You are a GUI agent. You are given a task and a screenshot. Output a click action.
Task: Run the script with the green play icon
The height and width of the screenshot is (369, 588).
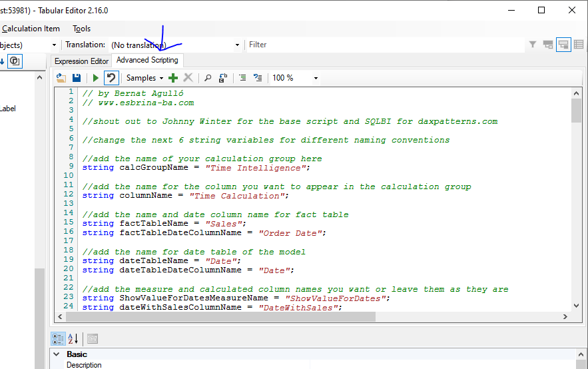pyautogui.click(x=96, y=78)
